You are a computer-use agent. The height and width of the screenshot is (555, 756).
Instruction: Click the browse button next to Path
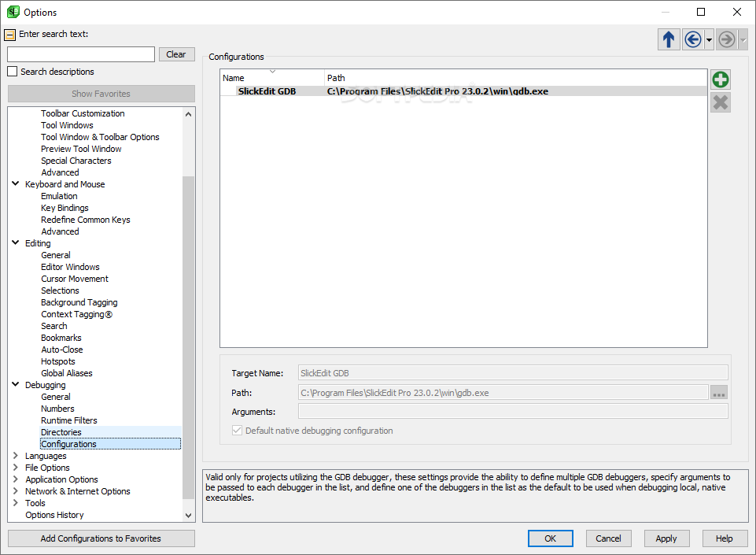(719, 392)
